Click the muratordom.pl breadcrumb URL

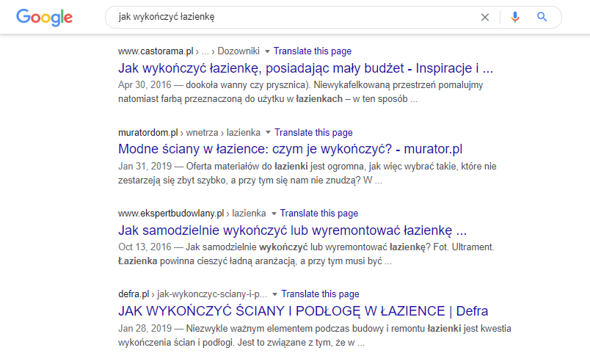point(147,133)
